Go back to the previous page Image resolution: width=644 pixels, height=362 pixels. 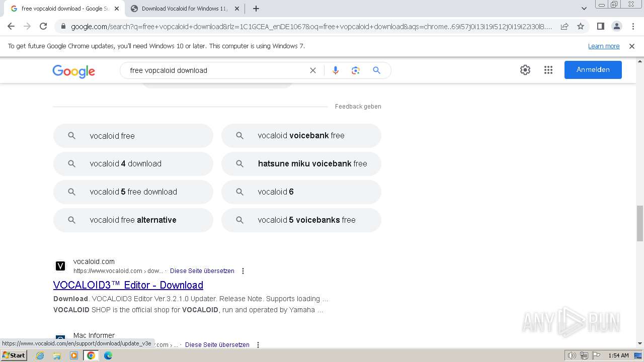pyautogui.click(x=11, y=27)
